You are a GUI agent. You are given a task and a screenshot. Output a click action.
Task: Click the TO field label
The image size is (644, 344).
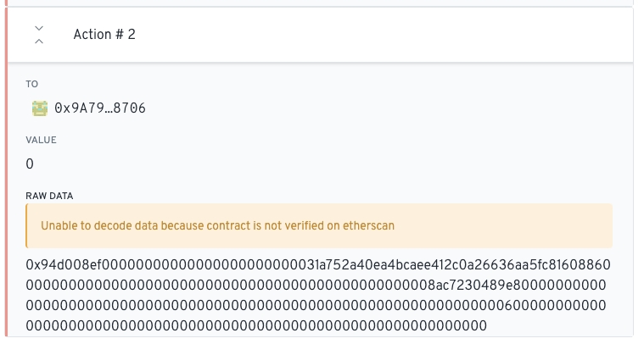coord(33,84)
